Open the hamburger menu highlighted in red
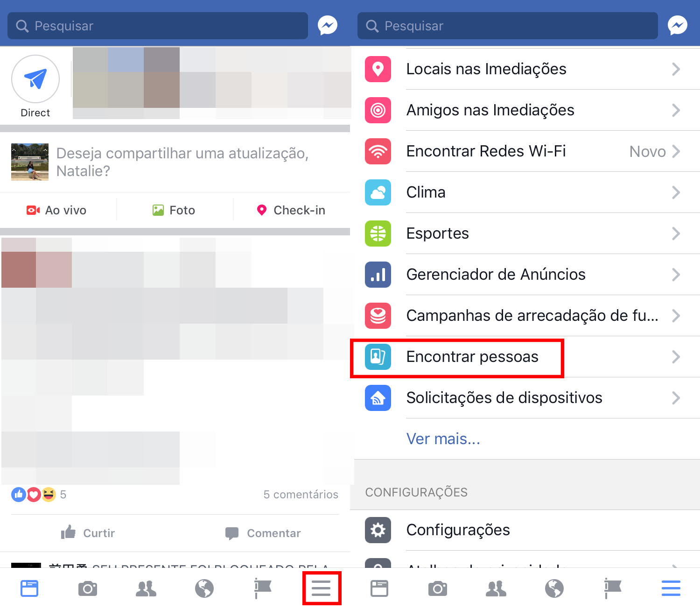 tap(321, 588)
